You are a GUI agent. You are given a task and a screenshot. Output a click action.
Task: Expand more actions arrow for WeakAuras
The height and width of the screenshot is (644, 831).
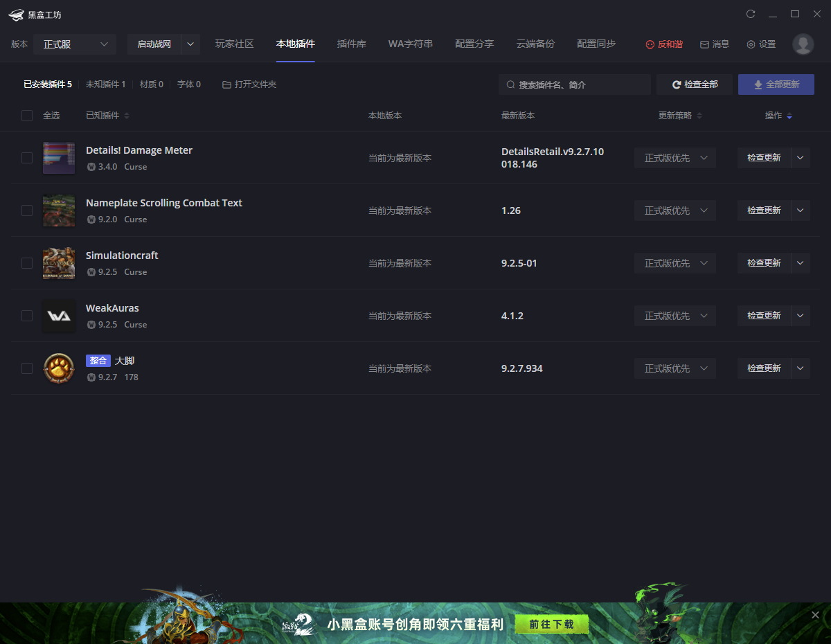coord(801,316)
